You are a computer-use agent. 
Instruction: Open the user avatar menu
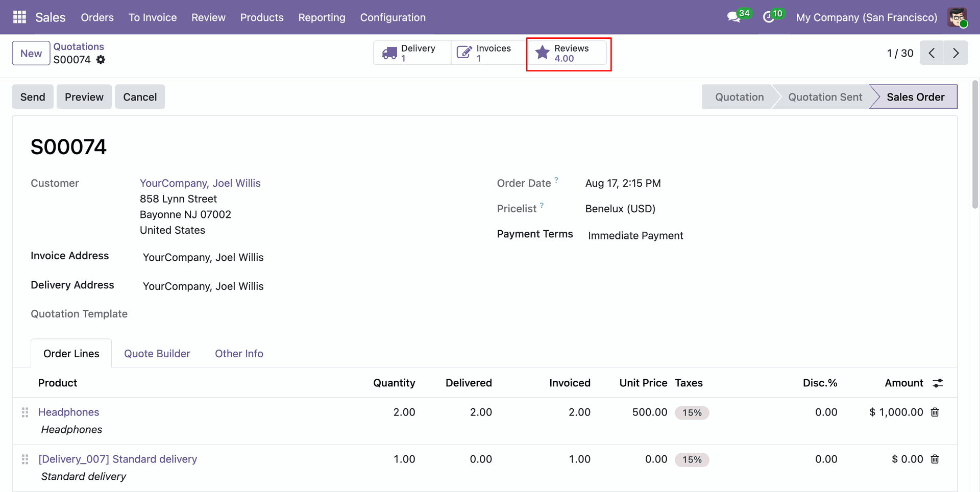pyautogui.click(x=957, y=17)
